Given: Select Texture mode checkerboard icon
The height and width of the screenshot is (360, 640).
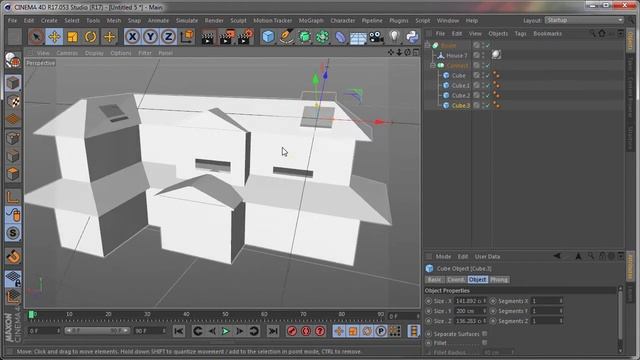Looking at the screenshot, I should pos(13,101).
